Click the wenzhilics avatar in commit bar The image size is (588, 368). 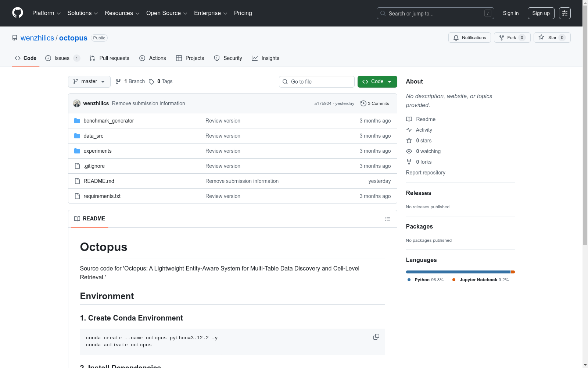coord(77,103)
